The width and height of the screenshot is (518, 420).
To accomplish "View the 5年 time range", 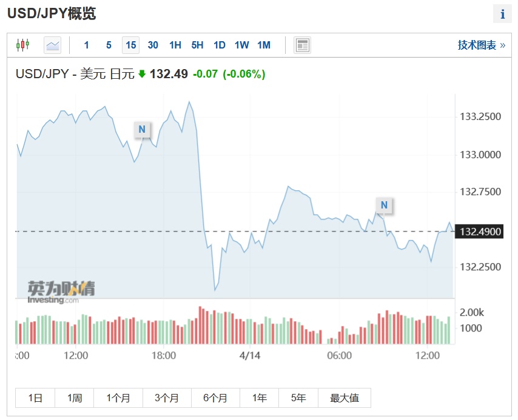I will click(298, 398).
